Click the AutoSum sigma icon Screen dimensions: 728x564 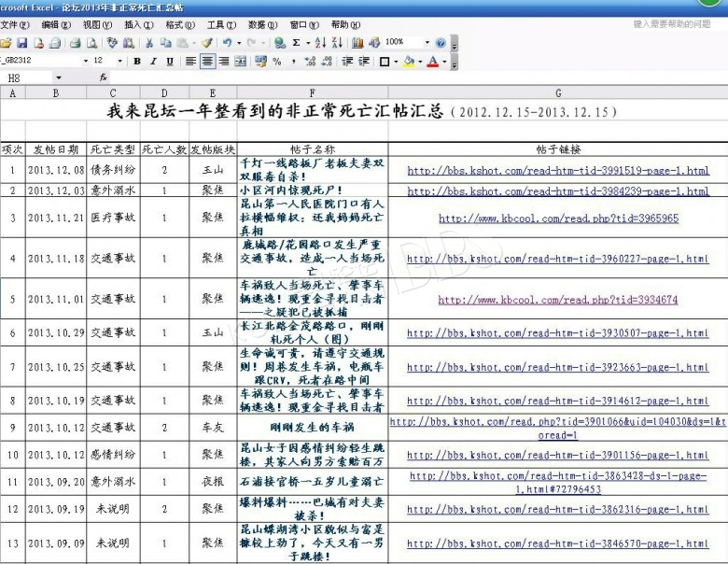point(296,43)
